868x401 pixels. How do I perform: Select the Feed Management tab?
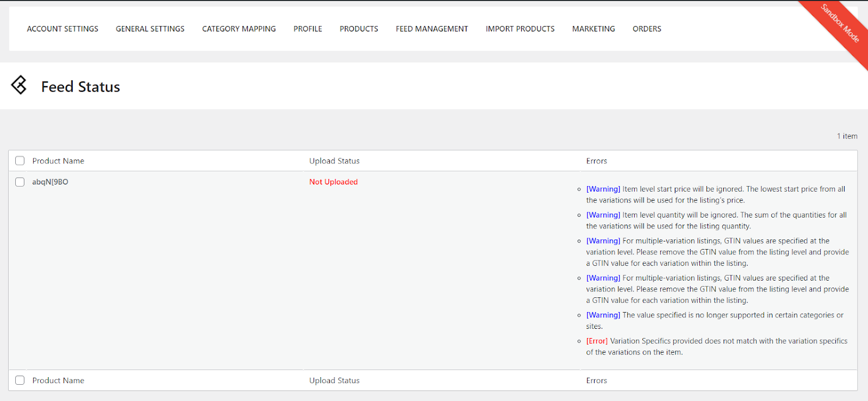(432, 29)
